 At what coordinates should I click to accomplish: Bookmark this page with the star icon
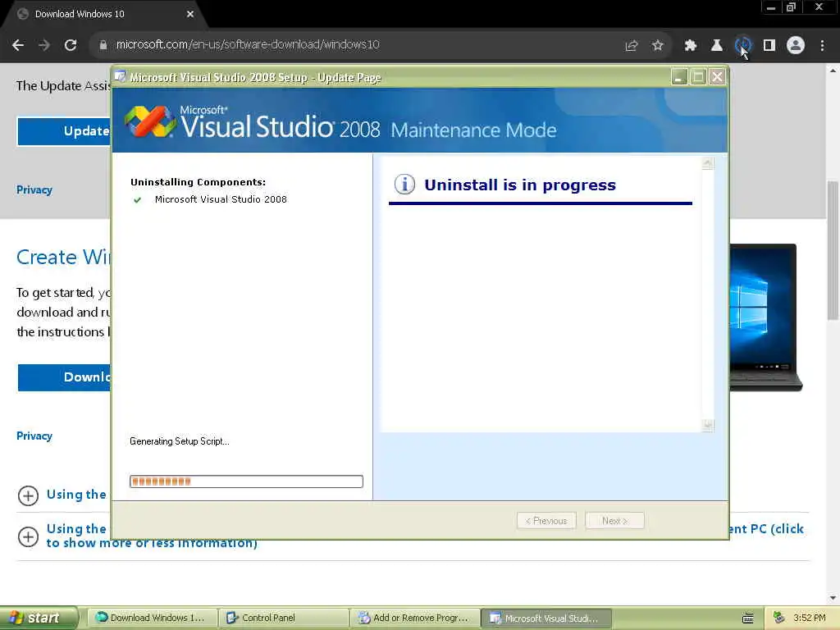pos(658,46)
